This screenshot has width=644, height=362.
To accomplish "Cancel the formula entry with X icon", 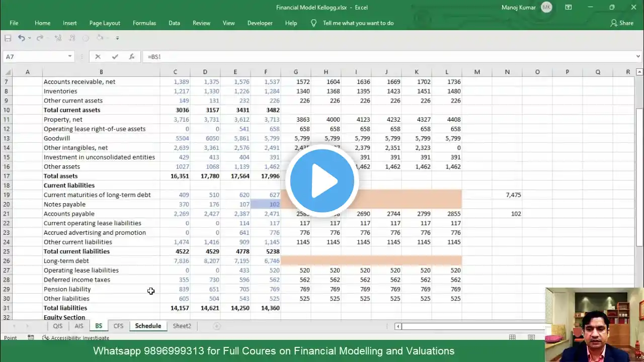I will point(98,57).
